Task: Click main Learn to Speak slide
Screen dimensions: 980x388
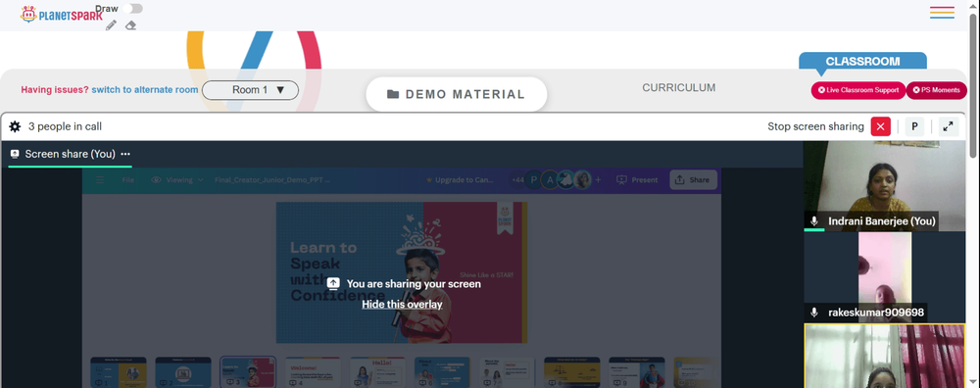Action: coord(402,272)
